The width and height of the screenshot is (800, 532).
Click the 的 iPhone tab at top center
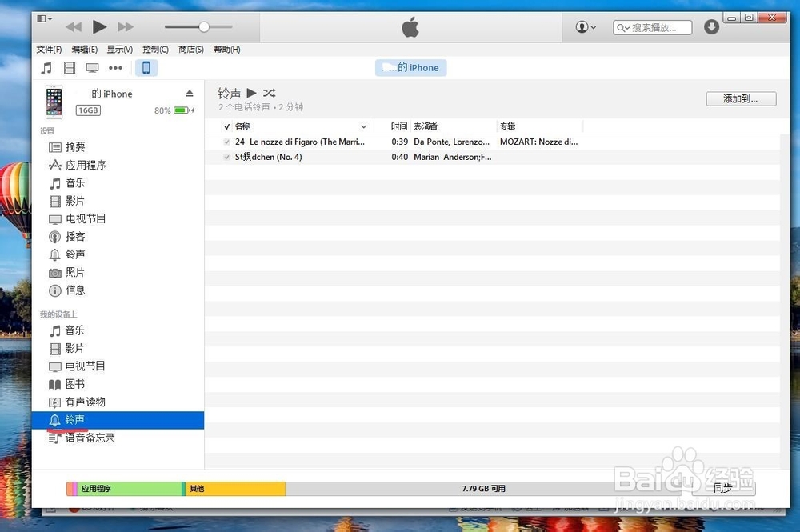[410, 68]
